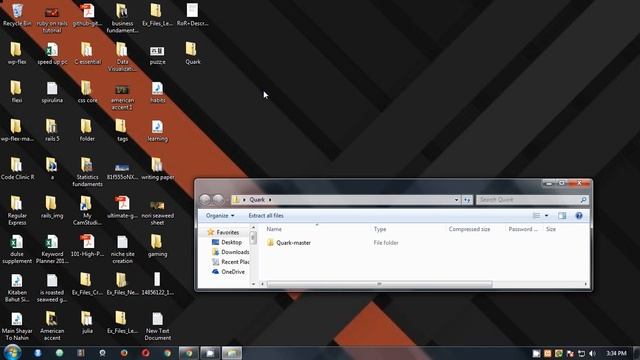The width and height of the screenshot is (640, 360).
Task: Open the 'speed up pc' Excel file icon
Action: 52,53
